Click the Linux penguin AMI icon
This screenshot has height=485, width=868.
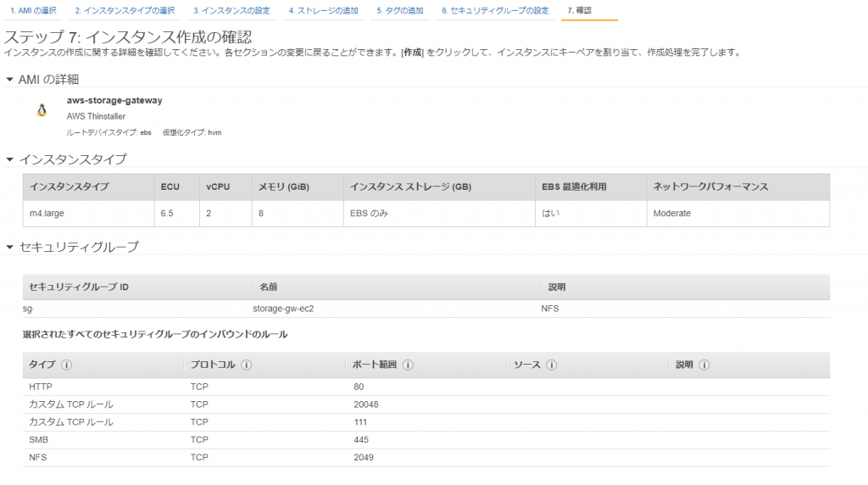pyautogui.click(x=42, y=110)
